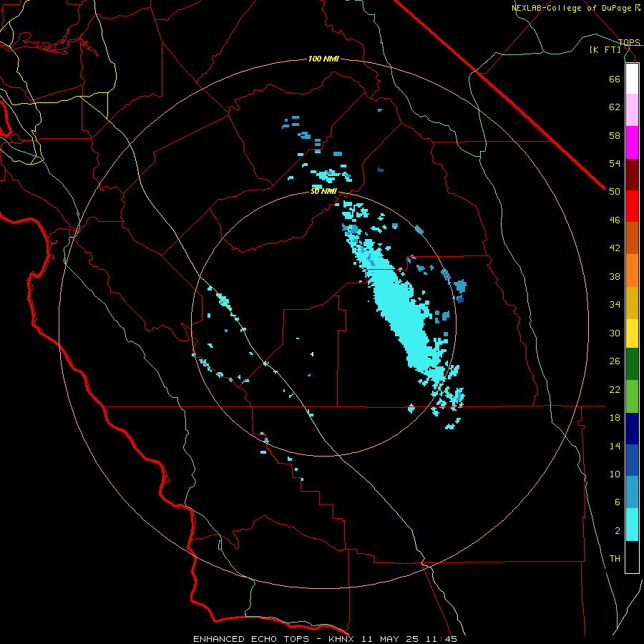Click the bright red 50 kft swatch
The height and width of the screenshot is (644, 644).
[x=632, y=206]
